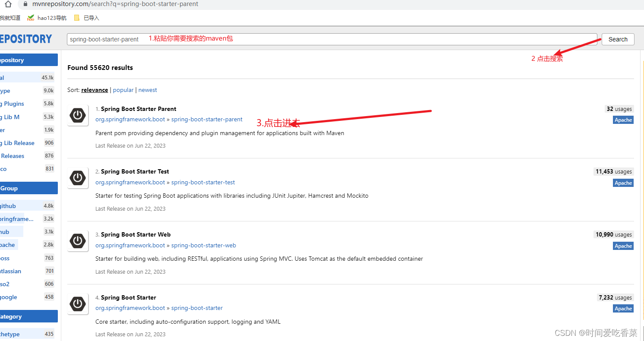Click logo icon of Spring Boot Starter result 4

click(x=78, y=304)
